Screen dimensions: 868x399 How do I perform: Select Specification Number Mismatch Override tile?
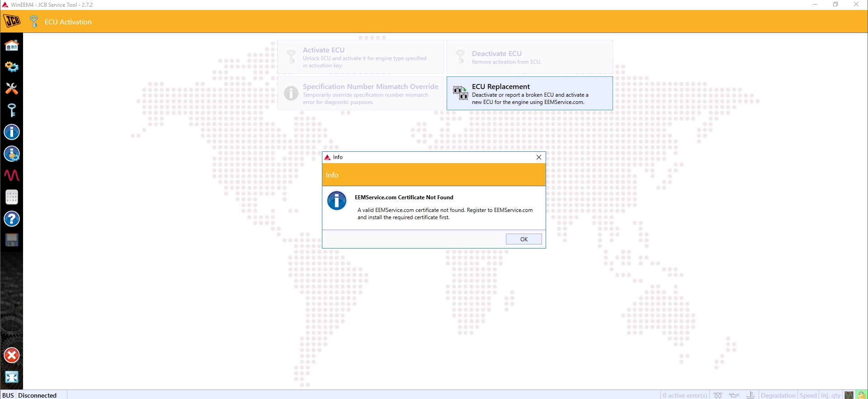(361, 93)
